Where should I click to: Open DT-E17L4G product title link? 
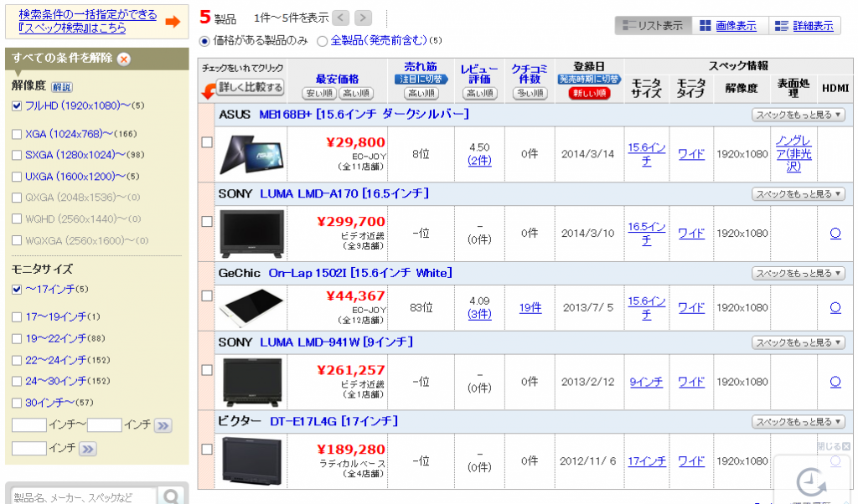tap(333, 421)
